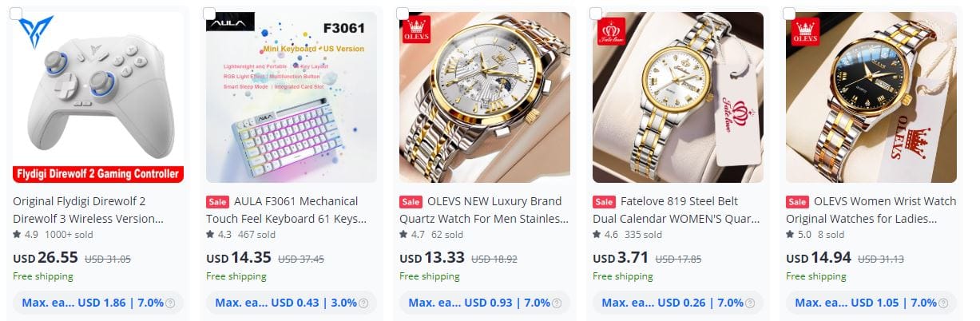The width and height of the screenshot is (980, 321).
Task: Click the help icon on the USD 0.26 commission badge
Action: point(750,303)
